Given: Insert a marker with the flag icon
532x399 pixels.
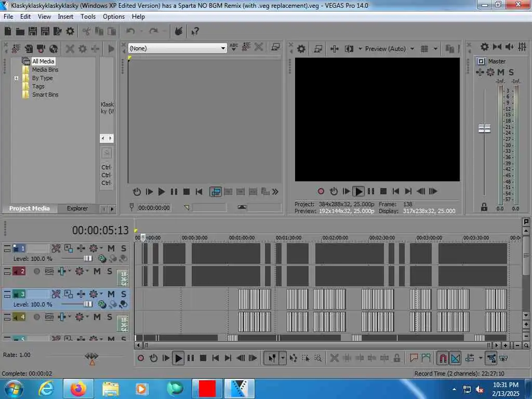Looking at the screenshot, I should [414, 358].
